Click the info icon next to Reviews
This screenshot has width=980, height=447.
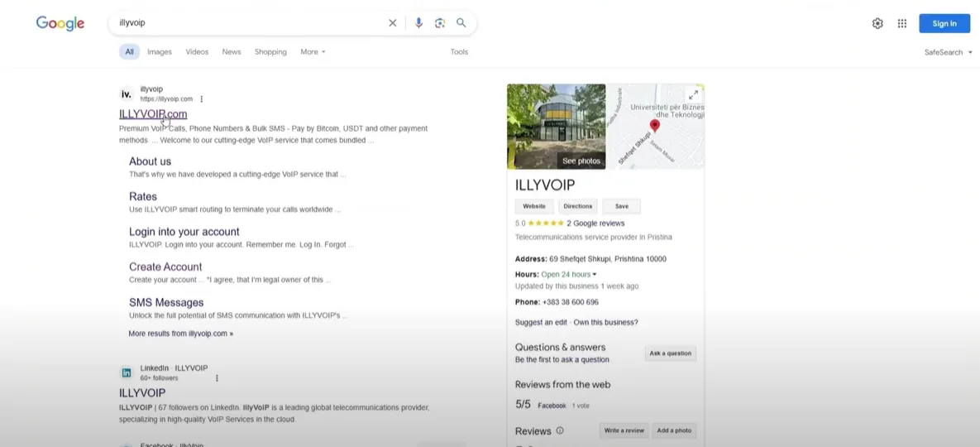(x=560, y=430)
